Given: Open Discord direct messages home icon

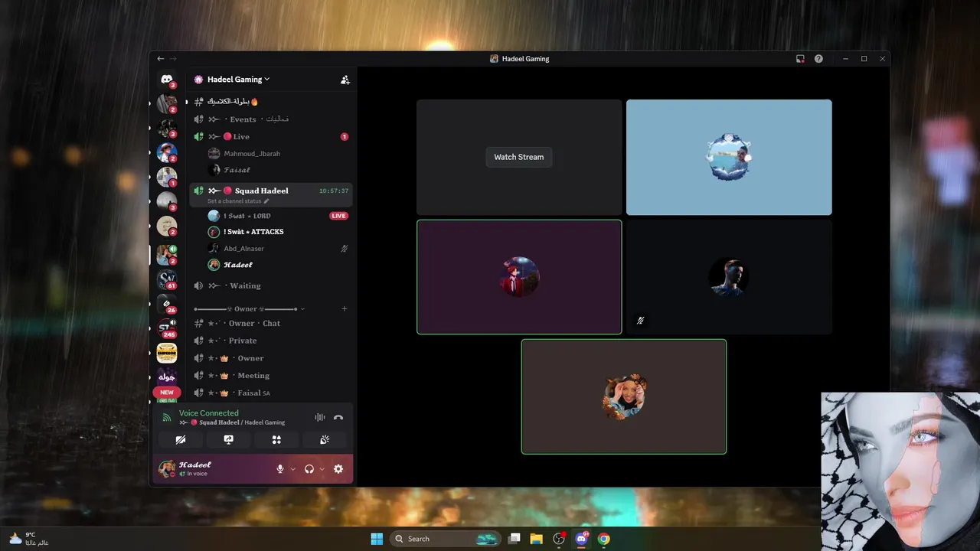Looking at the screenshot, I should coord(167,79).
